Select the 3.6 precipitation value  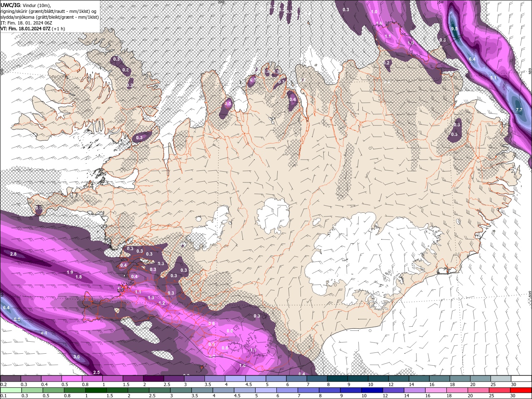[x=76, y=357]
